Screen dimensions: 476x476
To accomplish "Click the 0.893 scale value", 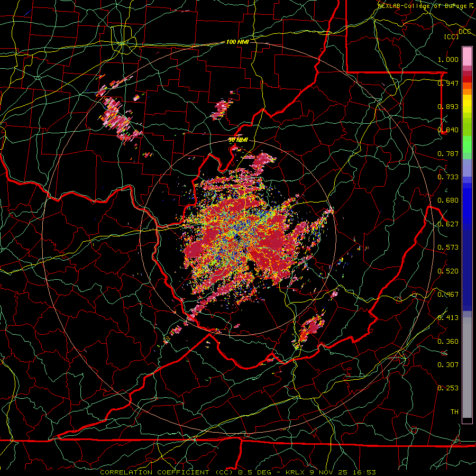I will tap(448, 106).
